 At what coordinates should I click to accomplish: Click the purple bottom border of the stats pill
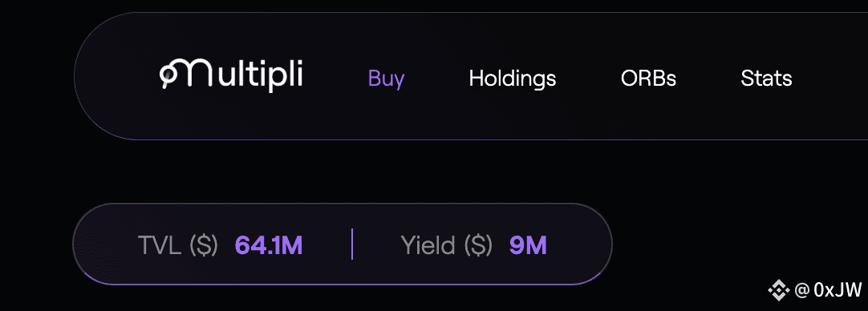tap(342, 284)
